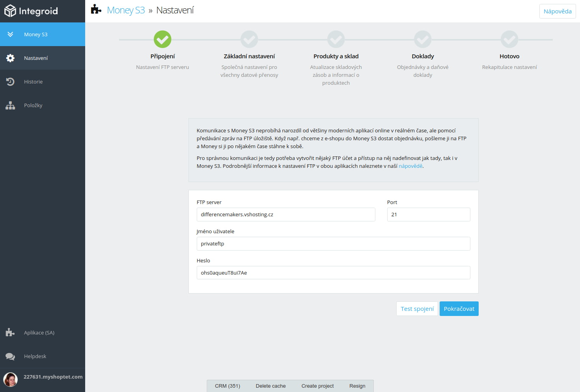This screenshot has width=580, height=392.
Task: Click 227631.myshoptet.com account name
Action: click(x=53, y=377)
